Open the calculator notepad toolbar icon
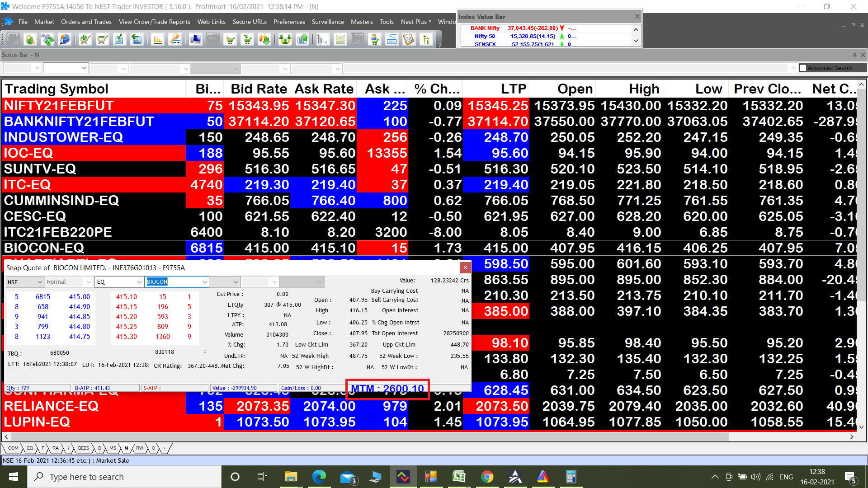This screenshot has height=488, width=868. [409, 40]
